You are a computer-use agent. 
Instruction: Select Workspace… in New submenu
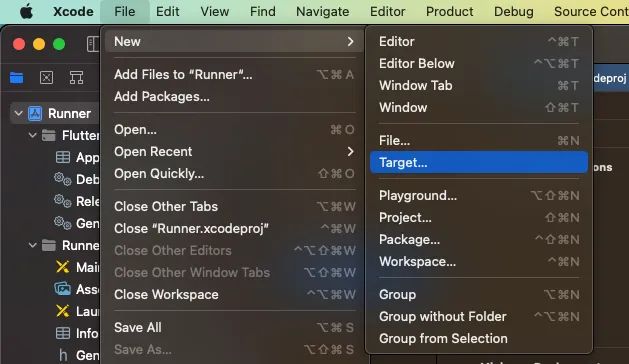pos(479,262)
